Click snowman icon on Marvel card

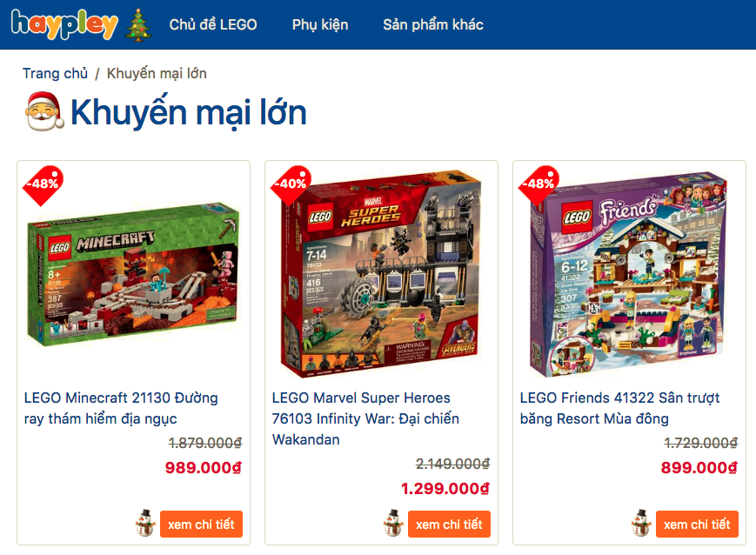393,523
